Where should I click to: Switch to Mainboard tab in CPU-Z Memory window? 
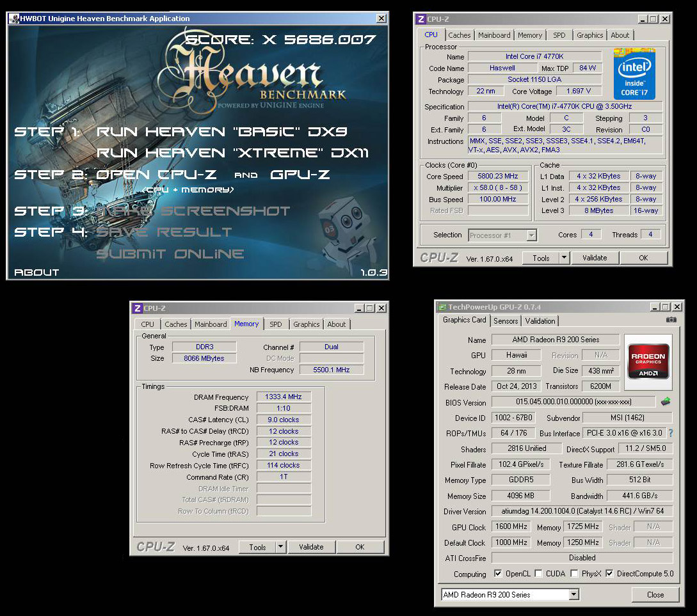(211, 324)
